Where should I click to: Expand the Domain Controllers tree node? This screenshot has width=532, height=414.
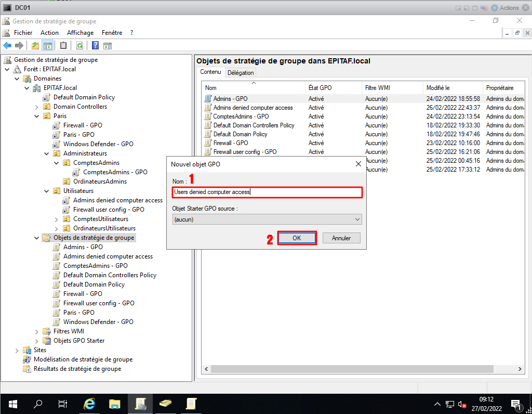coord(37,107)
